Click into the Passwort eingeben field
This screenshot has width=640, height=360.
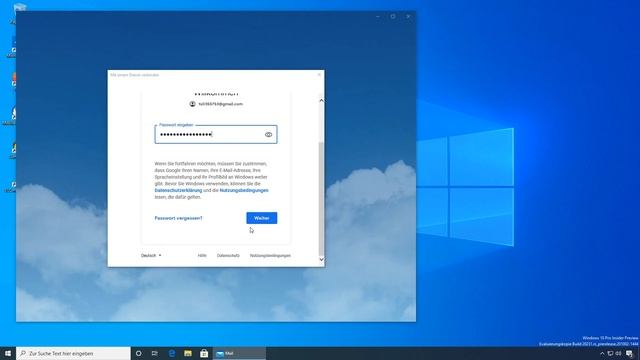tap(216, 134)
